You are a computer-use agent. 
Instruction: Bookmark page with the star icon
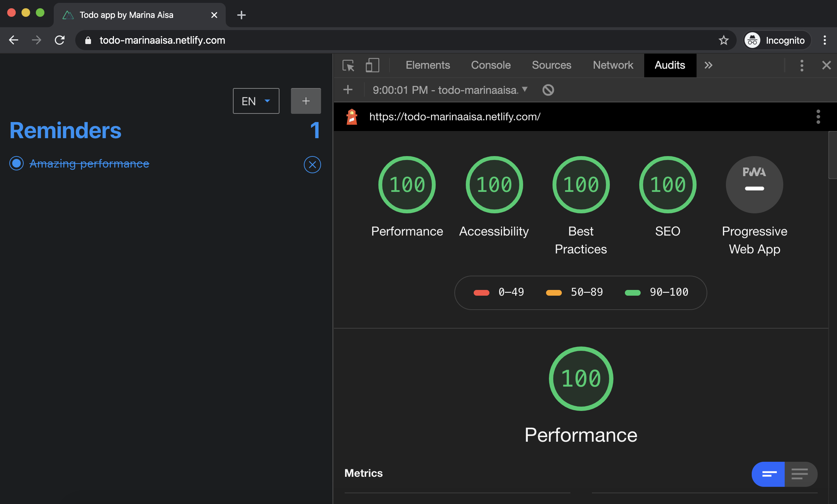[x=723, y=40]
